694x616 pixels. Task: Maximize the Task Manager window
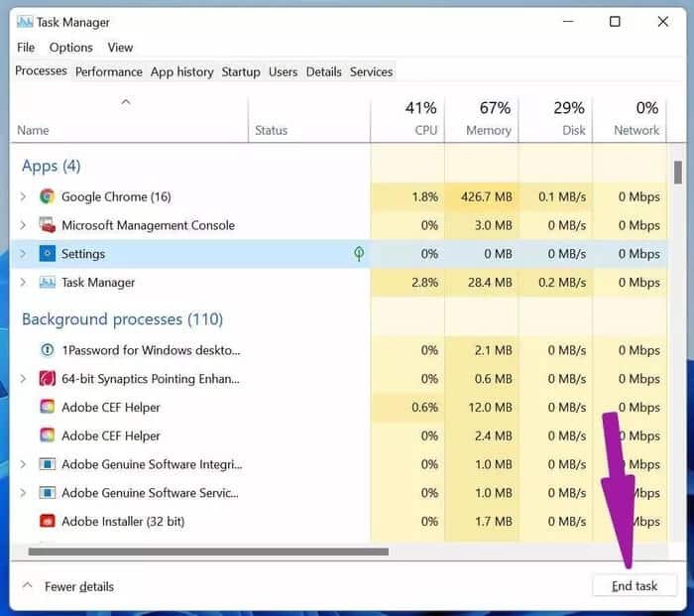click(615, 21)
